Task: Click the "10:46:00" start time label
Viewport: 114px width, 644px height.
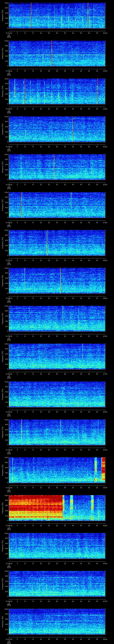Action: click(x=9, y=601)
